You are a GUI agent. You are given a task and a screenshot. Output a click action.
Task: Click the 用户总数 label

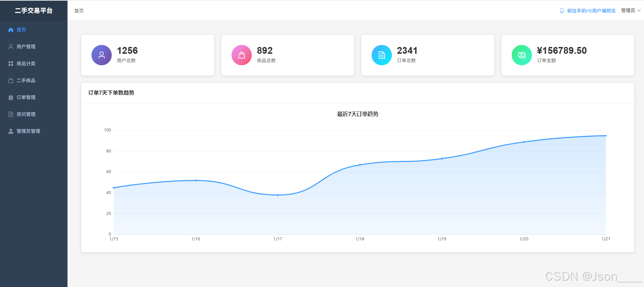click(126, 61)
